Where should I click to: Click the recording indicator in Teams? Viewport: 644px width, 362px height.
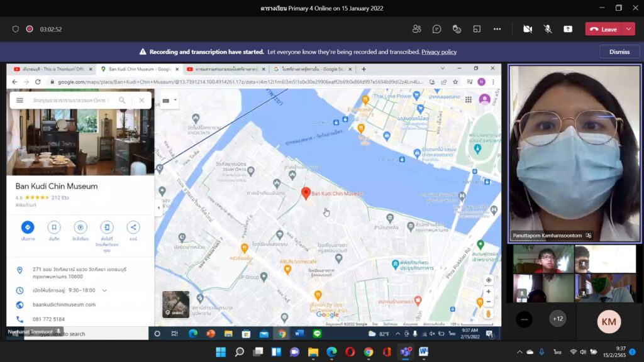coord(30,29)
